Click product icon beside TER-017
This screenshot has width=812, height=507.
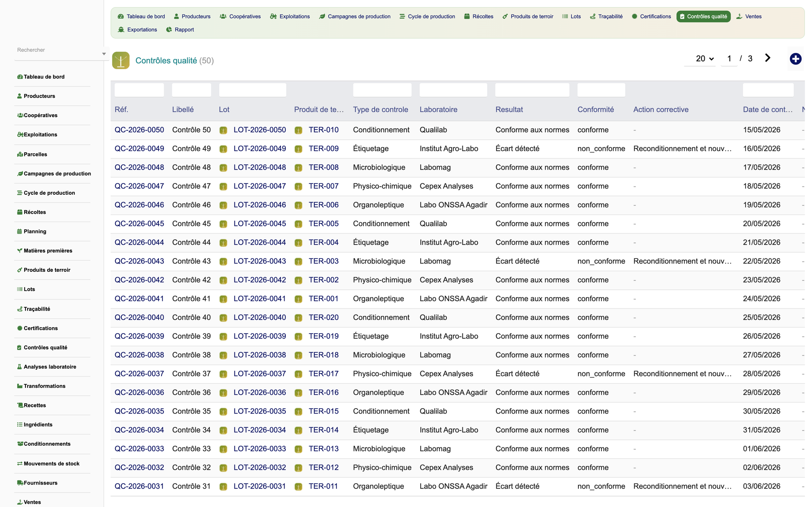pos(298,374)
